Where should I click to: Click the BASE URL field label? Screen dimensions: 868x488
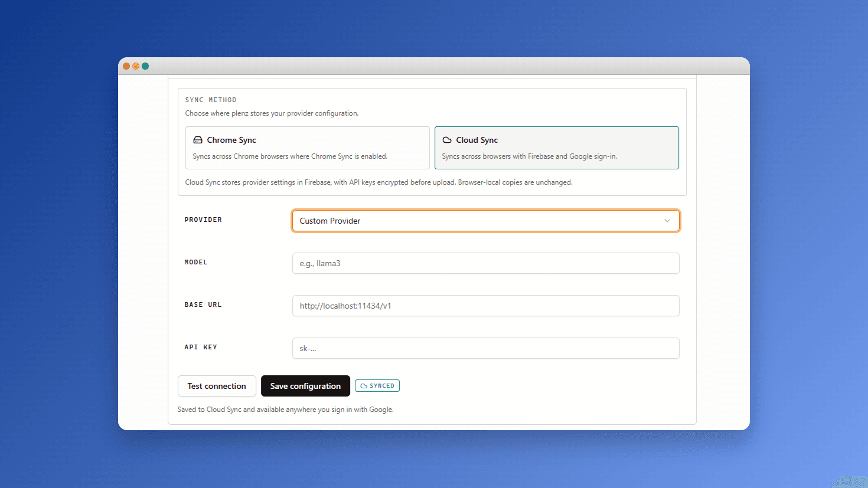(203, 304)
